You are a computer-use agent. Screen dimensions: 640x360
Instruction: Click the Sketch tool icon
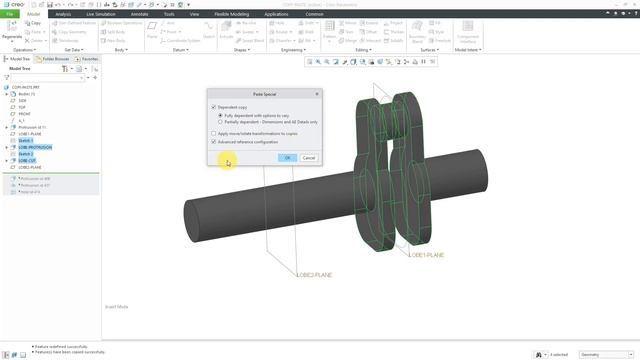(x=209, y=26)
